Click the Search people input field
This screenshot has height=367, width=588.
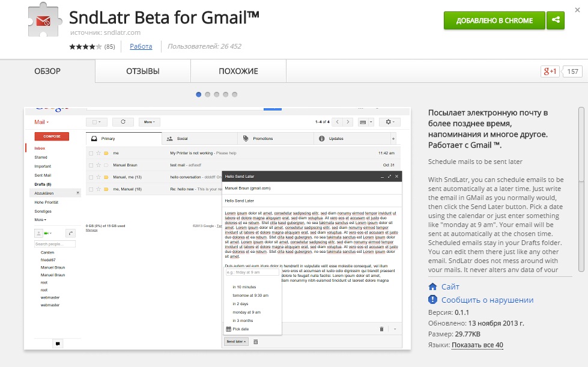tap(54, 243)
